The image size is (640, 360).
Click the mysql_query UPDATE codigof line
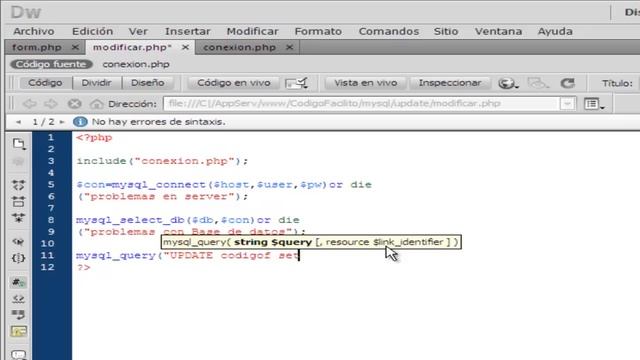click(x=187, y=256)
